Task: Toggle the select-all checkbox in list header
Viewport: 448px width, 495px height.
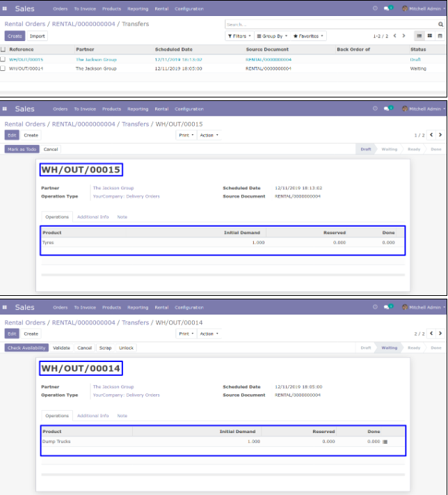Action: click(x=3, y=50)
